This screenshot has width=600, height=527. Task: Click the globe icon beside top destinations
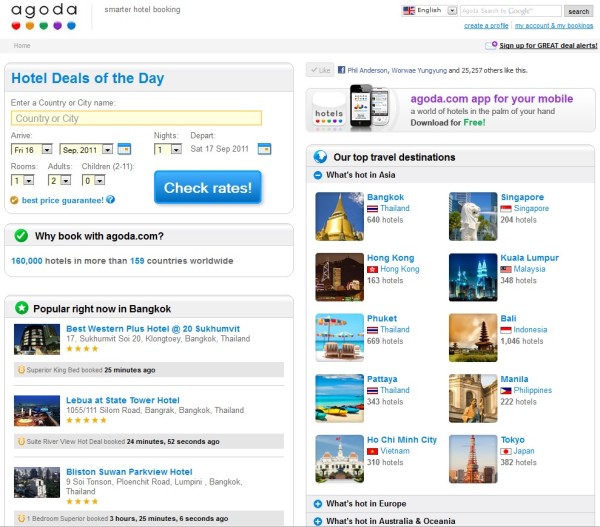[320, 157]
